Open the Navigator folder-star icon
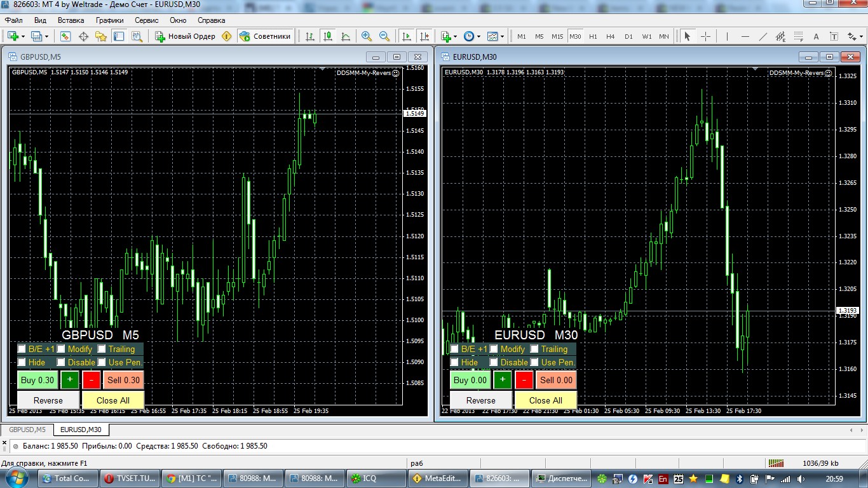The width and height of the screenshot is (868, 488). [x=101, y=36]
